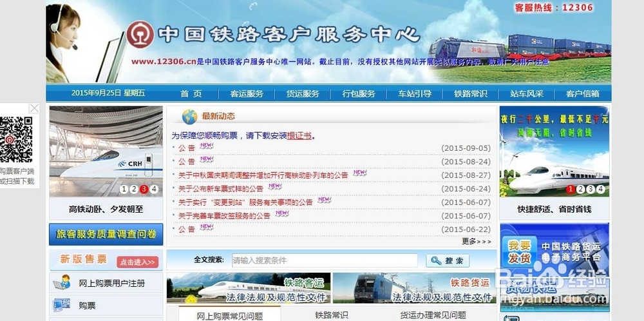Open 客户信箱 menu

582,93
